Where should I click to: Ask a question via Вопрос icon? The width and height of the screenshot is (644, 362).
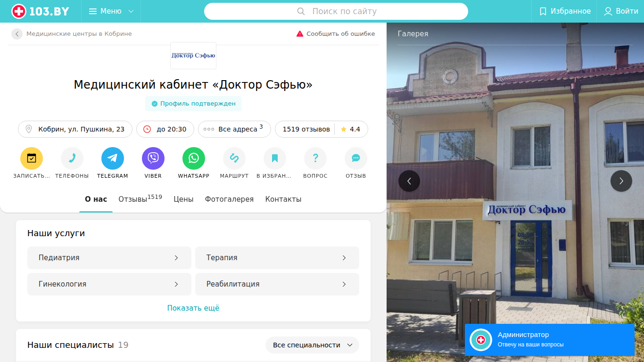point(315,158)
